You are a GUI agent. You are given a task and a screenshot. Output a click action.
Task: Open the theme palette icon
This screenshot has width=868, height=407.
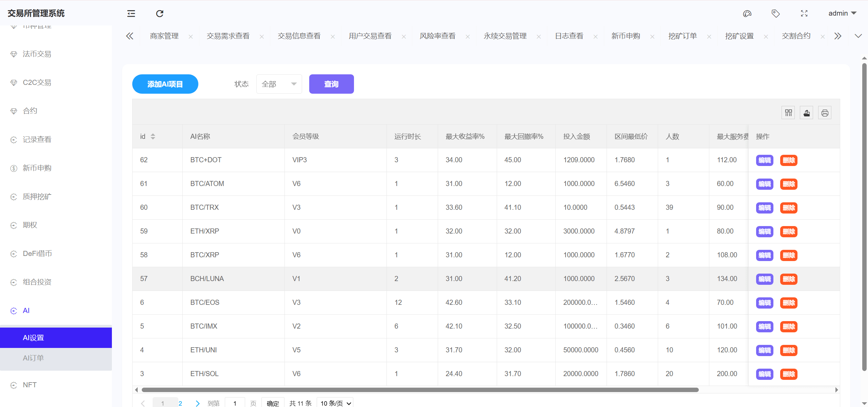(747, 14)
